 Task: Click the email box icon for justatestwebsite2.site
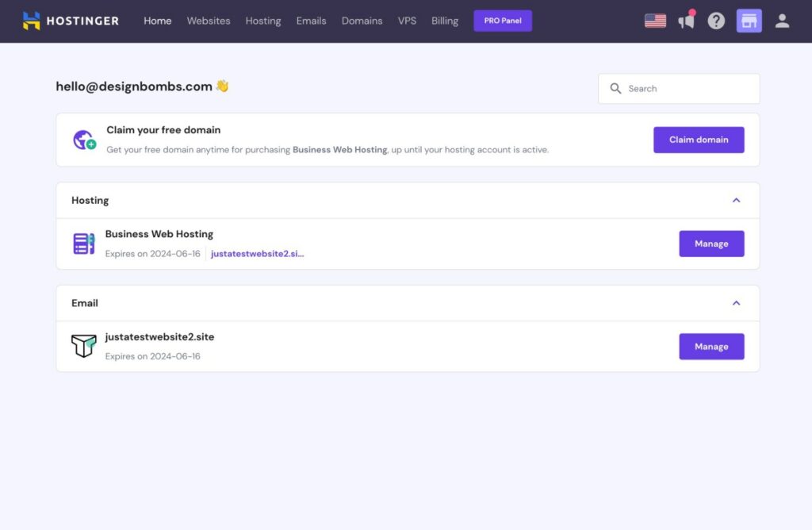84,346
